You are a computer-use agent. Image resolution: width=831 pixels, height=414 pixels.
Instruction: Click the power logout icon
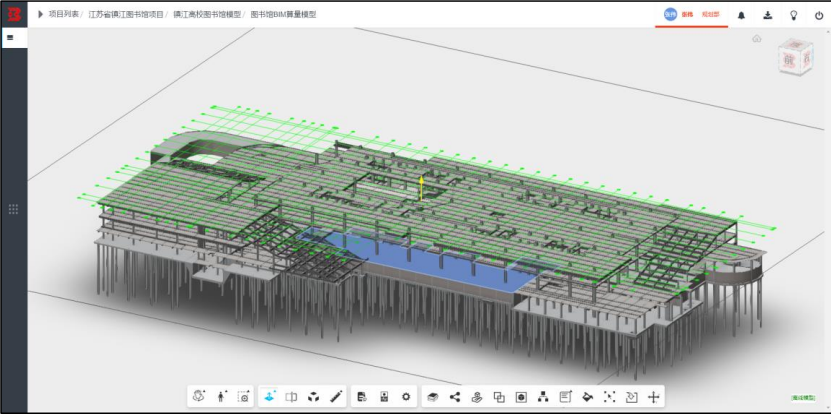coord(819,15)
